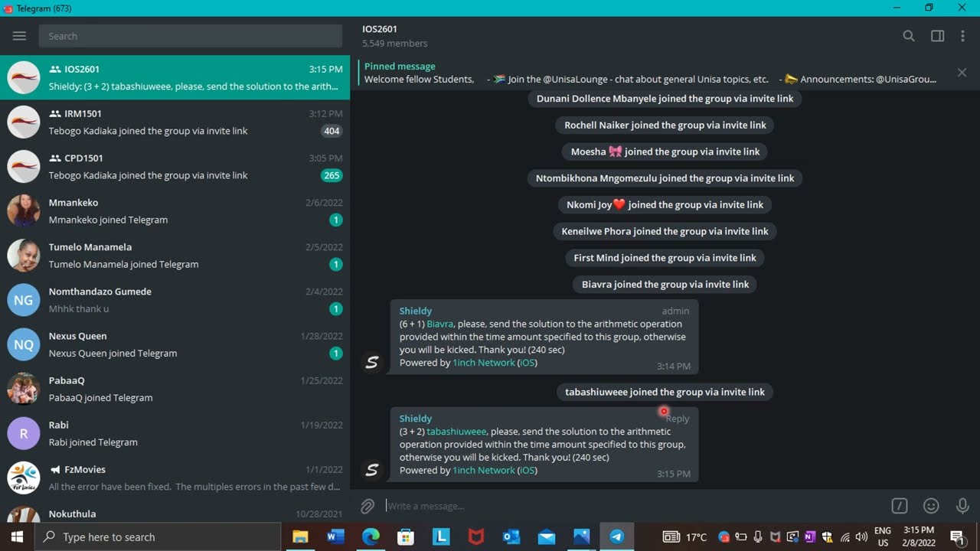Attach a file with the paperclip icon
The image size is (980, 551).
point(368,506)
